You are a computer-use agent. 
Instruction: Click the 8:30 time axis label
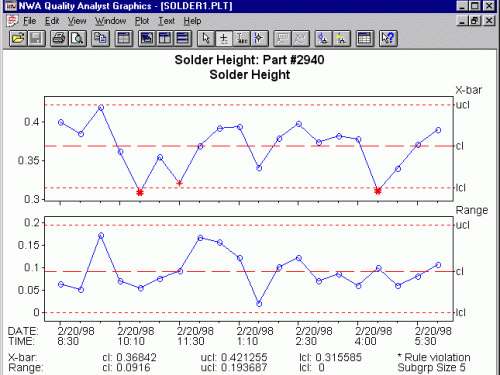(x=68, y=341)
